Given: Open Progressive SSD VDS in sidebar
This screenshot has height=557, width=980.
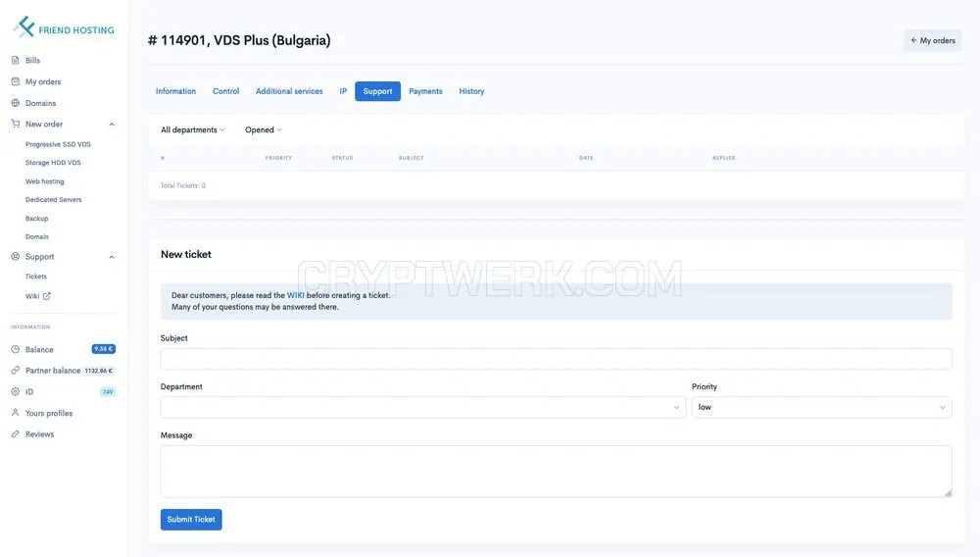Looking at the screenshot, I should click(58, 144).
